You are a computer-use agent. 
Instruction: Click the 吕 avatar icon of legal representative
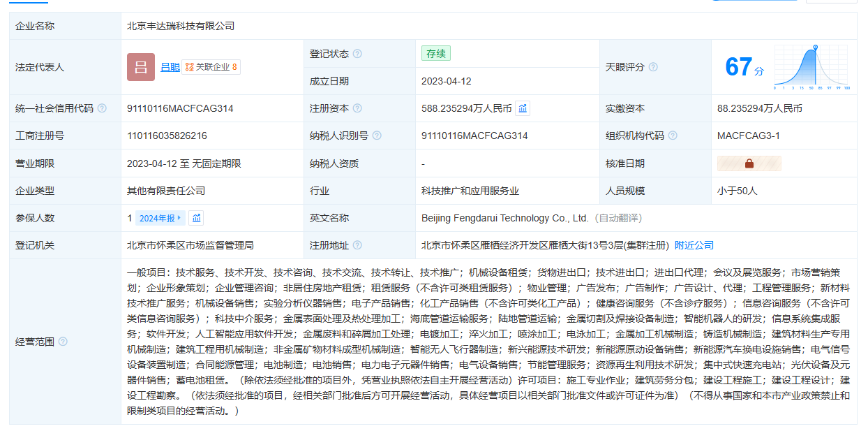[141, 67]
